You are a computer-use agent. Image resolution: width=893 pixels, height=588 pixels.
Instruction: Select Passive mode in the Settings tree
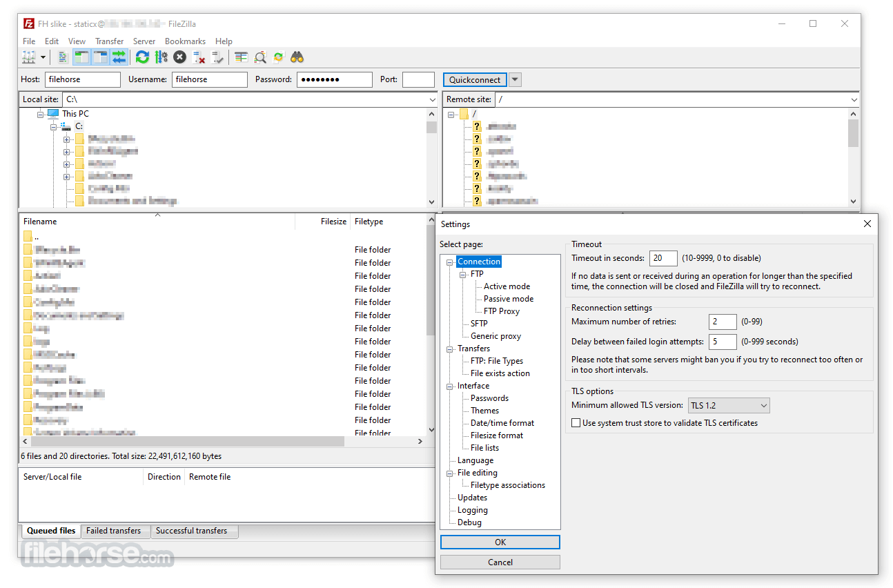[x=509, y=299]
